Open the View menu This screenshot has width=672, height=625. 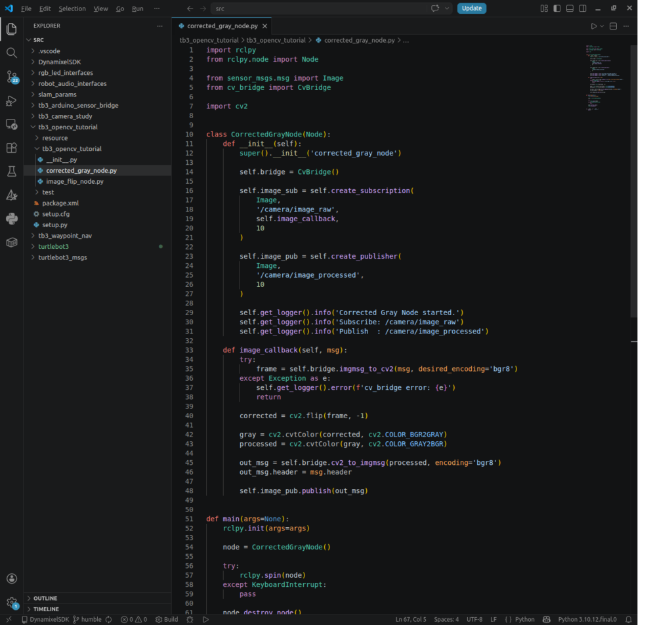coord(100,9)
